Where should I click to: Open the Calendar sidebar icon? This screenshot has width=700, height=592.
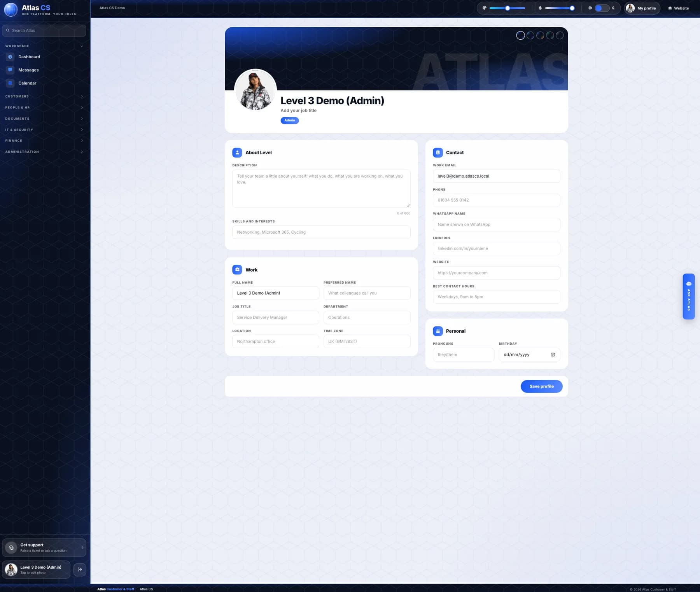click(10, 83)
